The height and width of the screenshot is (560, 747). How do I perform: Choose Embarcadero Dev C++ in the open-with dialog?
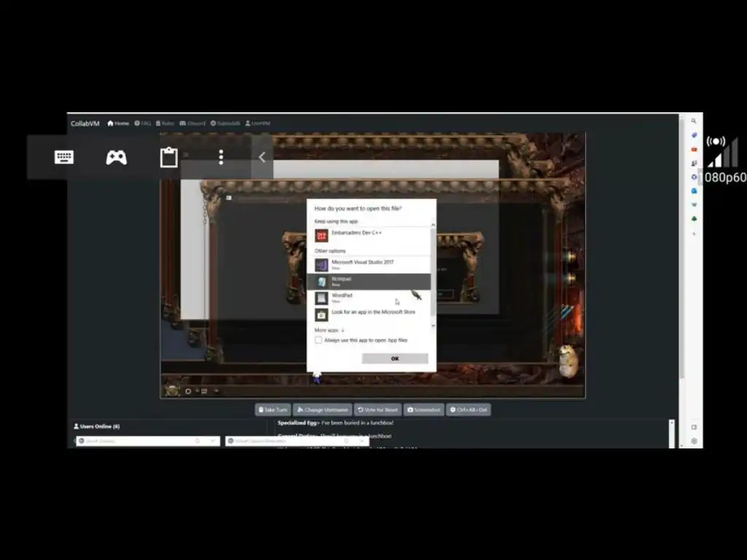point(368,236)
